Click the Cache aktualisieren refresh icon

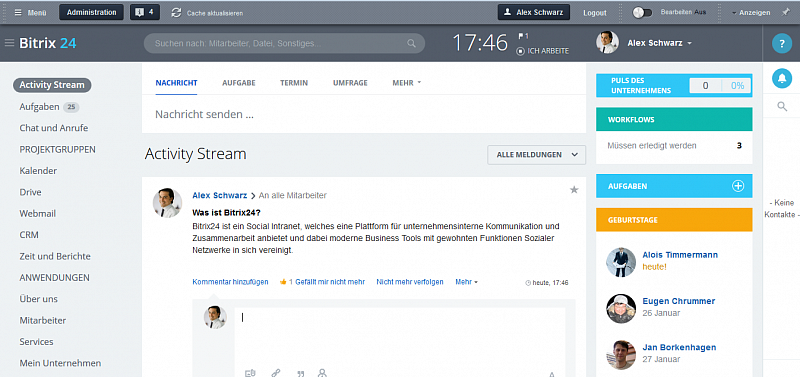(x=177, y=13)
